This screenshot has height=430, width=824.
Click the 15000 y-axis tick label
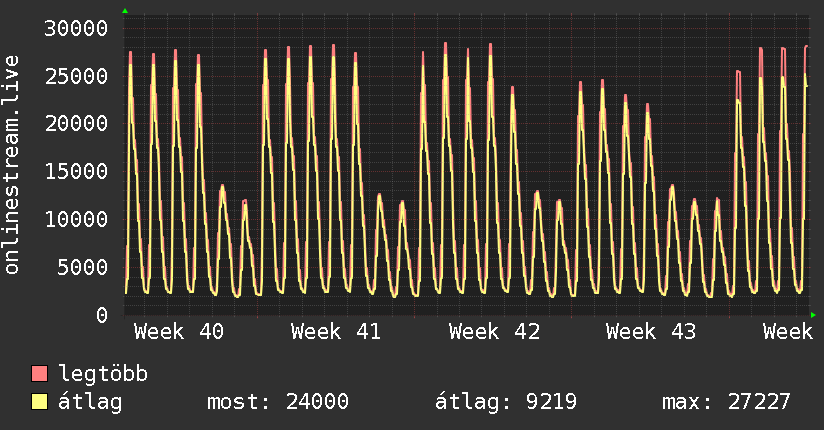point(76,171)
